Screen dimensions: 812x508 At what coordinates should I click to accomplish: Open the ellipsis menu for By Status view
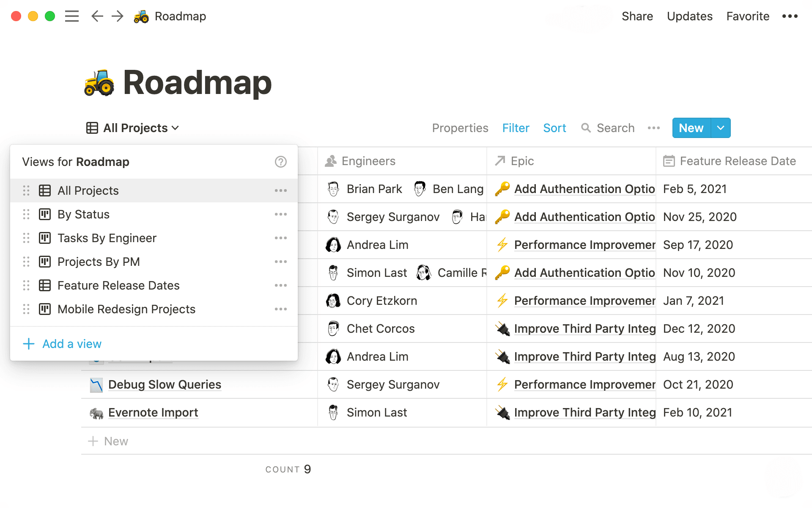(x=280, y=214)
